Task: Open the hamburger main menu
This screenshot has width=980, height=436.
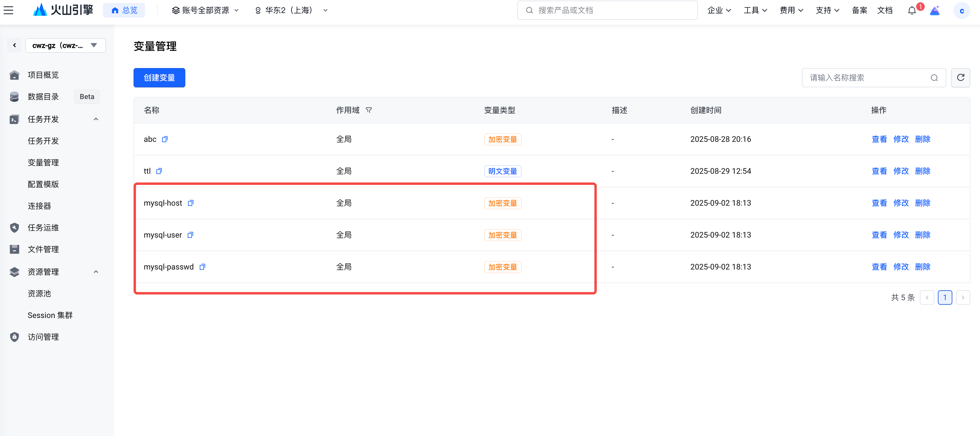Action: click(8, 10)
